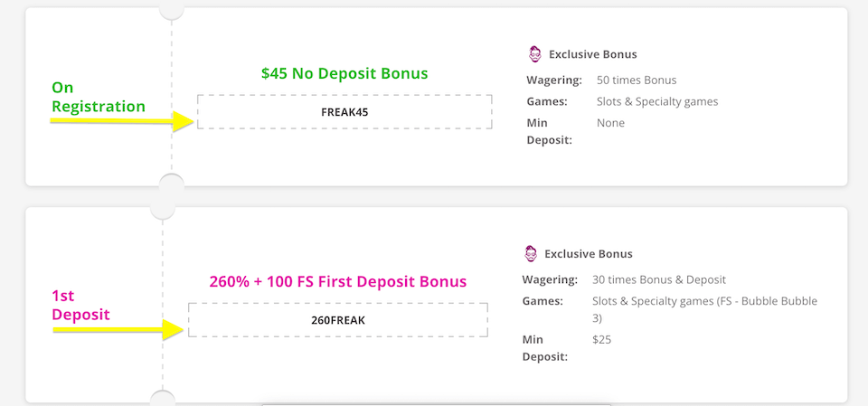Image resolution: width=868 pixels, height=406 pixels.
Task: Click the mascot icon beside first Exclusive Bonus
Action: click(535, 54)
